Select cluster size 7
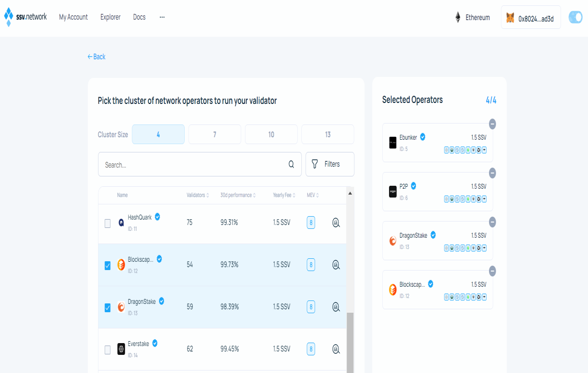This screenshot has height=373, width=588. coord(215,134)
